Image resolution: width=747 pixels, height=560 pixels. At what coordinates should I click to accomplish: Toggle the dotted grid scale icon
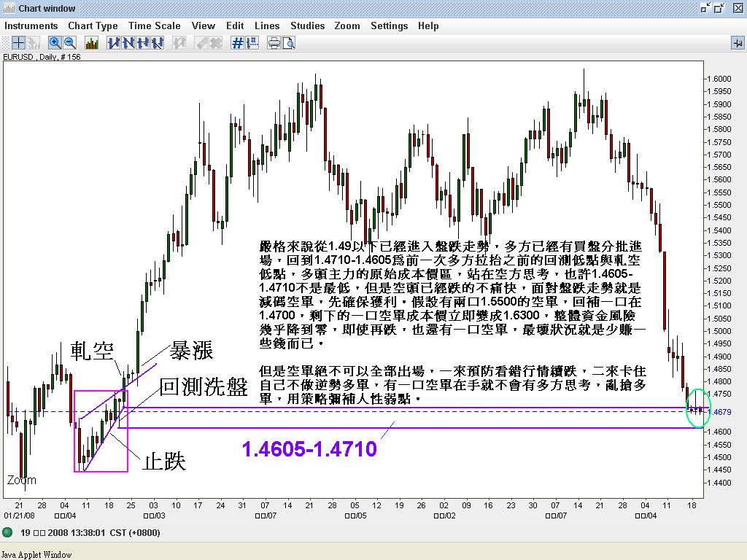coord(252,43)
